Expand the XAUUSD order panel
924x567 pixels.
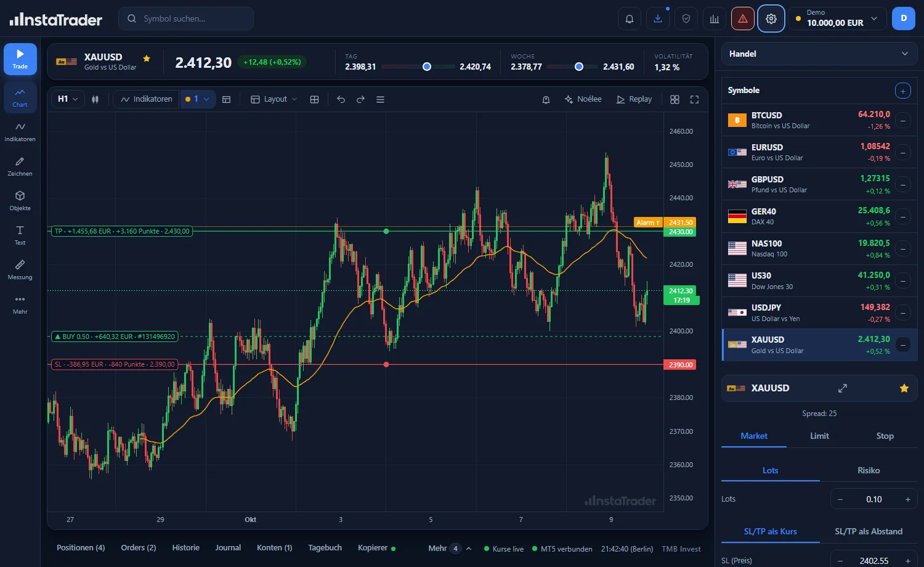point(843,388)
